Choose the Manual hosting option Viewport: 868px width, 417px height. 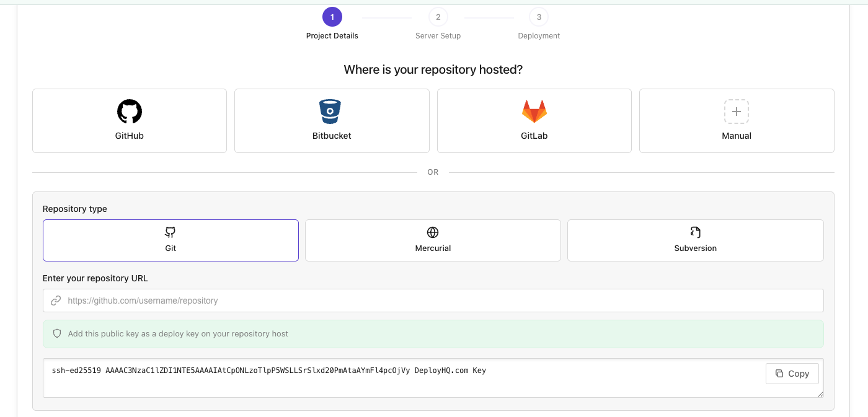click(x=736, y=120)
